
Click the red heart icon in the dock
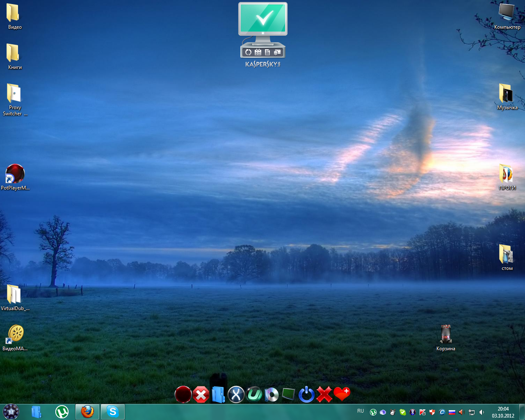coord(342,394)
